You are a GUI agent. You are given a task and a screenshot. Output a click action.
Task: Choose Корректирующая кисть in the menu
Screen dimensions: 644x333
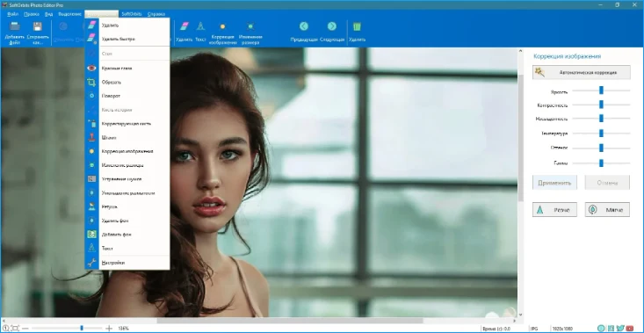[x=127, y=124]
